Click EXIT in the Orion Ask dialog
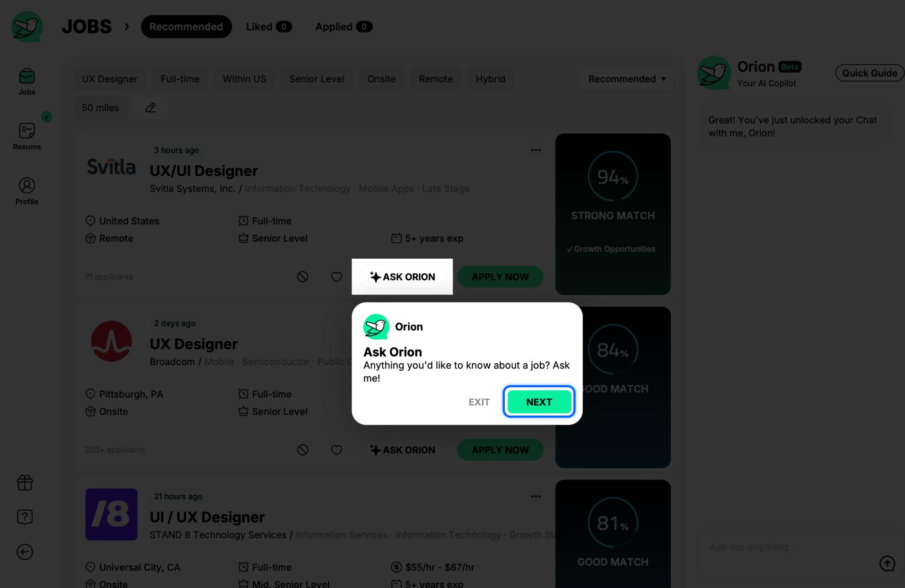 tap(479, 401)
